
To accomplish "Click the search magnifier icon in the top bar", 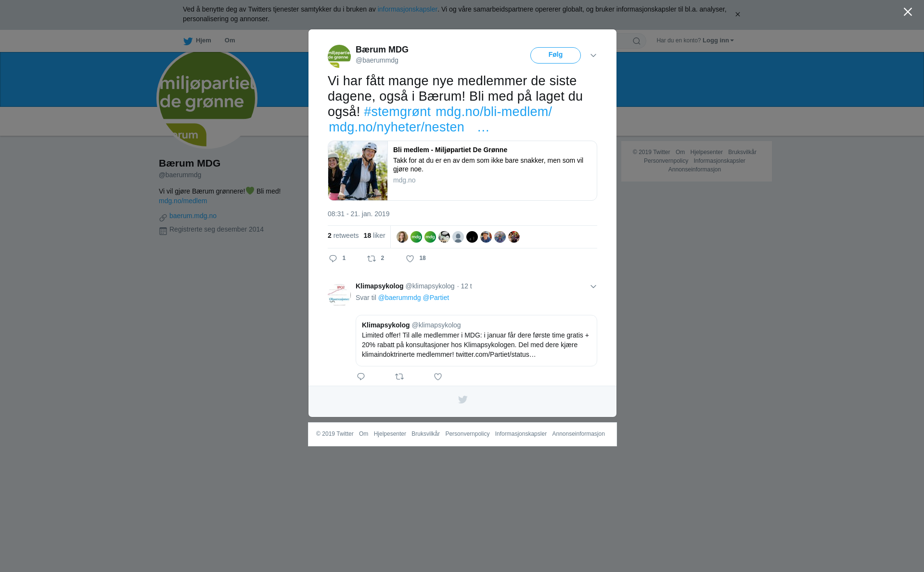I will (x=637, y=41).
